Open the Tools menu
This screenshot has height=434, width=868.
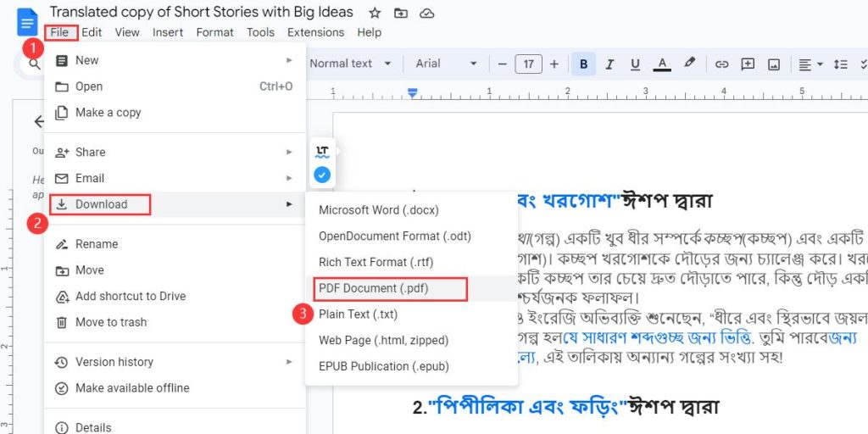[x=261, y=32]
